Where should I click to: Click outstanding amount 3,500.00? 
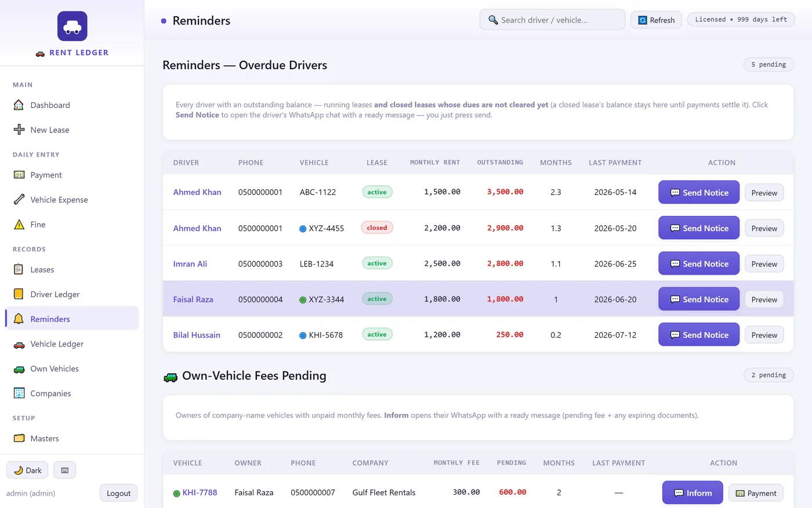pyautogui.click(x=505, y=192)
